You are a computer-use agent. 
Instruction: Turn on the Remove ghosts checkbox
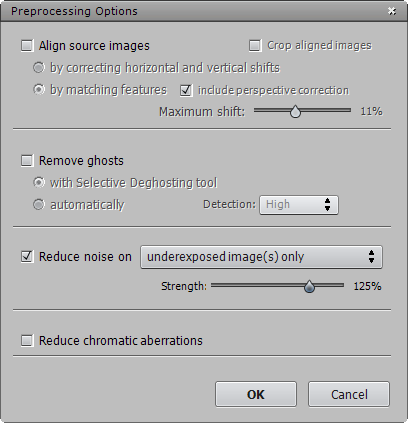(27, 161)
